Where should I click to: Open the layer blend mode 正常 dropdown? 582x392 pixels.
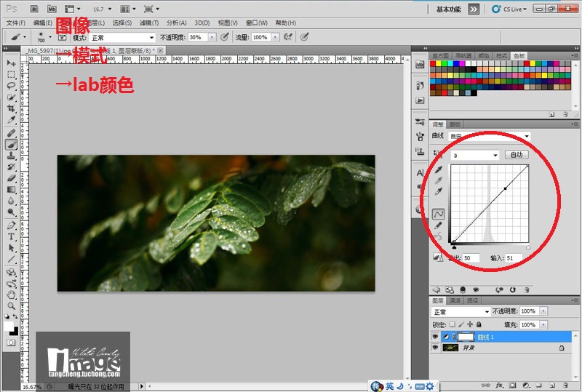[x=461, y=312]
